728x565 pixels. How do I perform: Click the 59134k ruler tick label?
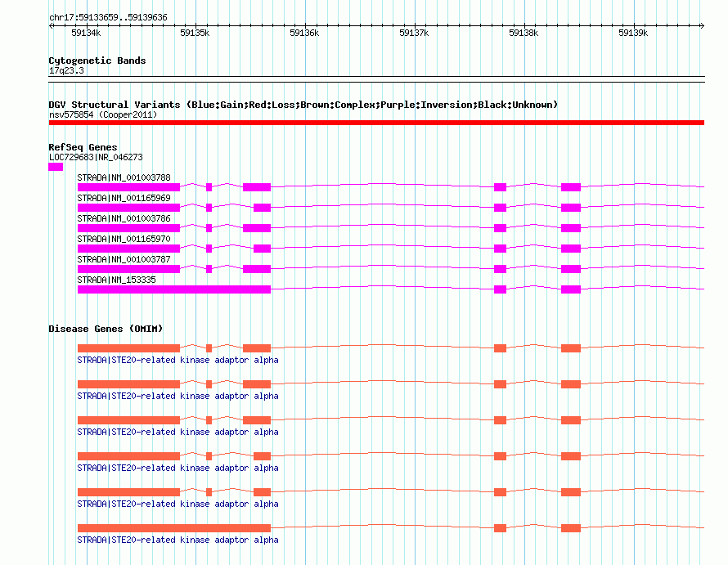pyautogui.click(x=86, y=33)
